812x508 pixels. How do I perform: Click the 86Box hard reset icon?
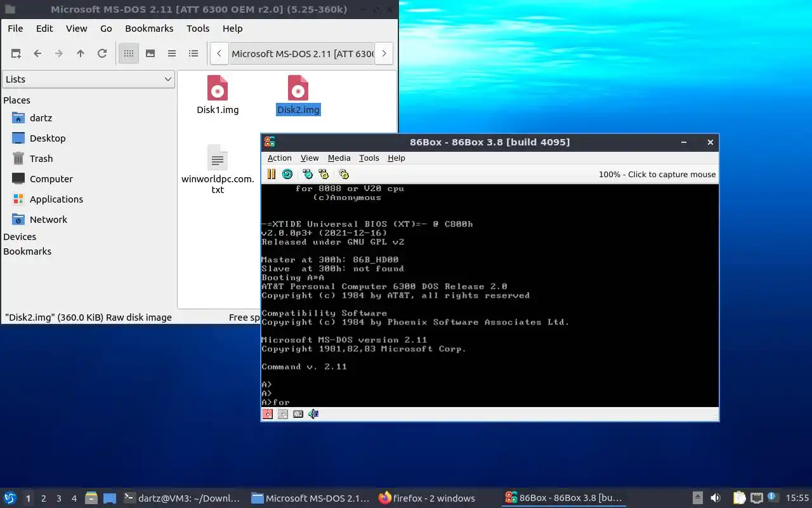(x=287, y=174)
